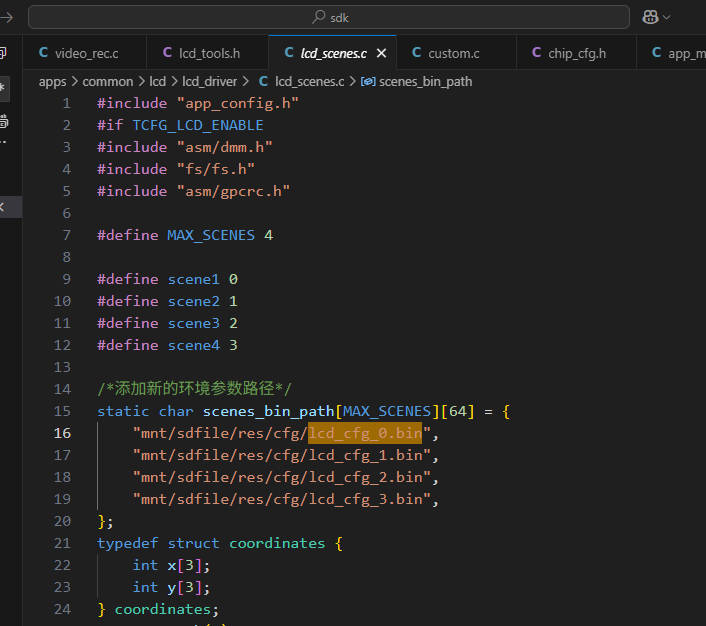This screenshot has width=706, height=626.
Task: Click the C file icon on chip_cfg.h tab
Action: coord(536,53)
